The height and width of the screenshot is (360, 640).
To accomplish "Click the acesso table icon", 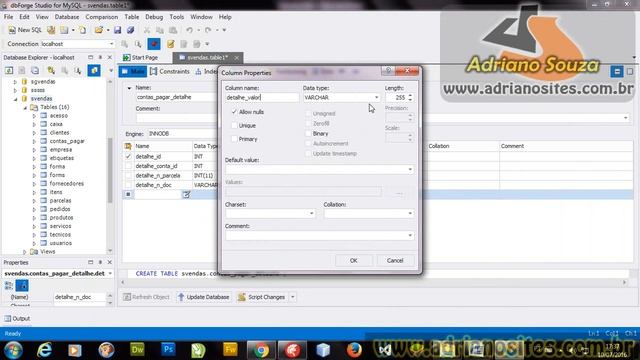I will (x=44, y=116).
